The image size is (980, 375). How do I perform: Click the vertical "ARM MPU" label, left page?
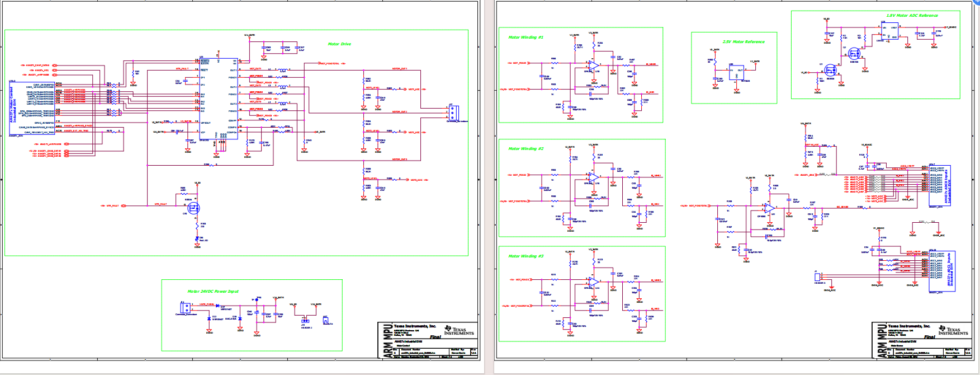pos(388,341)
